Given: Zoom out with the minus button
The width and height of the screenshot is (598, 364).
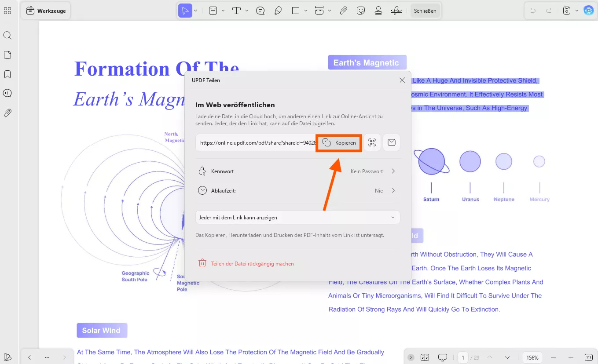Looking at the screenshot, I should coord(554,357).
